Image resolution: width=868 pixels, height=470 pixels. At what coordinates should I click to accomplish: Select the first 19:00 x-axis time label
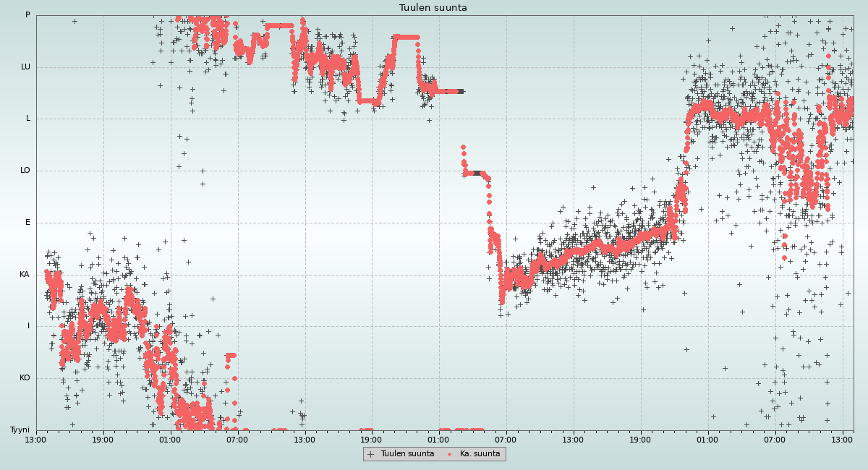103,439
